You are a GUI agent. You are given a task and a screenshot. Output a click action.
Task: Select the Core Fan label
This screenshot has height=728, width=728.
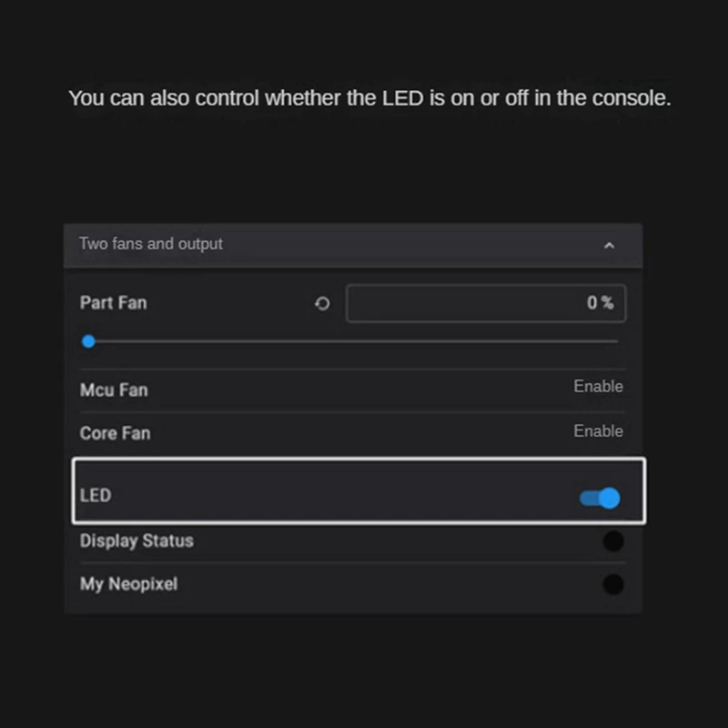click(x=115, y=433)
